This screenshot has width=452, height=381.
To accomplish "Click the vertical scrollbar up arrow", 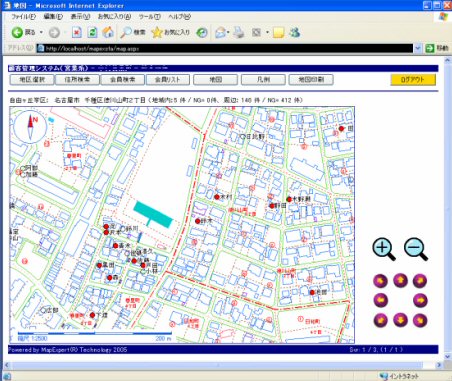I will [447, 61].
